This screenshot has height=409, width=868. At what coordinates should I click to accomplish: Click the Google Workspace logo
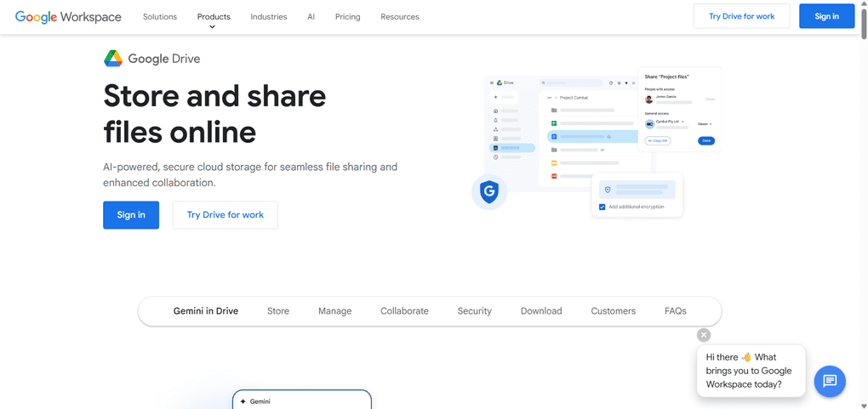[68, 17]
